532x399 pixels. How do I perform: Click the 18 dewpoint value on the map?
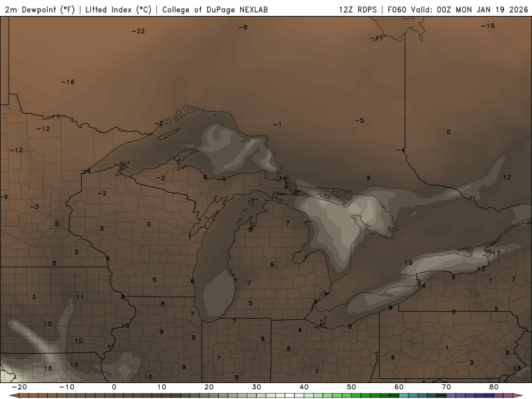point(48,368)
